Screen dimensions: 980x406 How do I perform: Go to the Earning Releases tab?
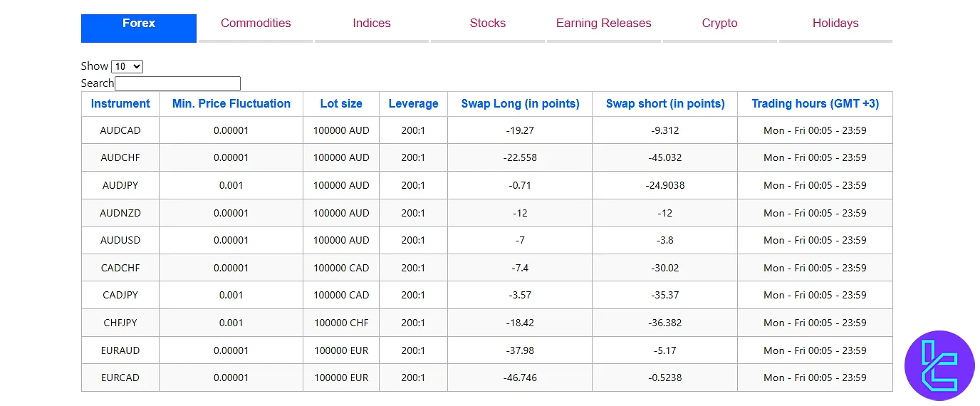coord(604,24)
